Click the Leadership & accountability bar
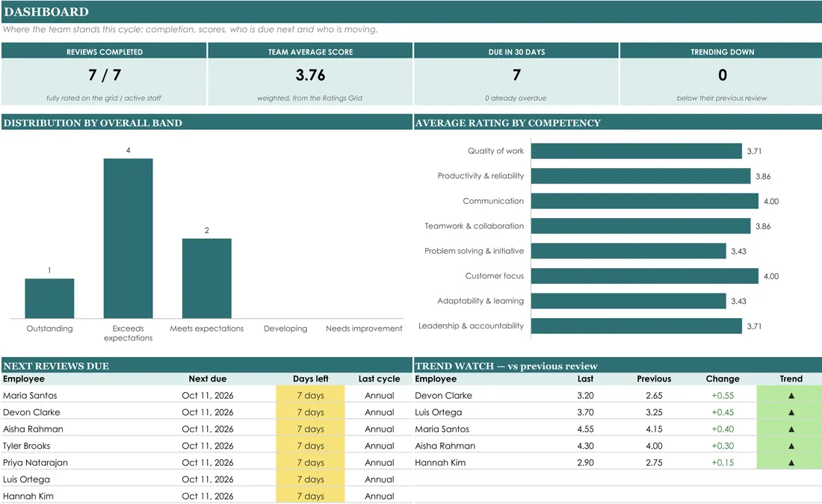 point(637,326)
